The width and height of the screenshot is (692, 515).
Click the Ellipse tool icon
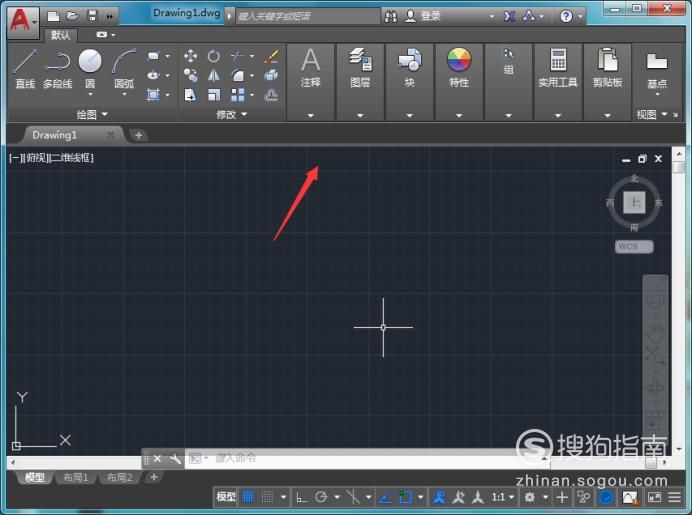point(153,75)
